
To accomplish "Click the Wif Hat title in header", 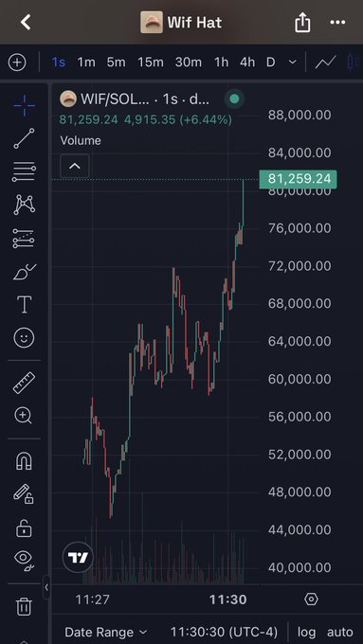I will pos(194,22).
